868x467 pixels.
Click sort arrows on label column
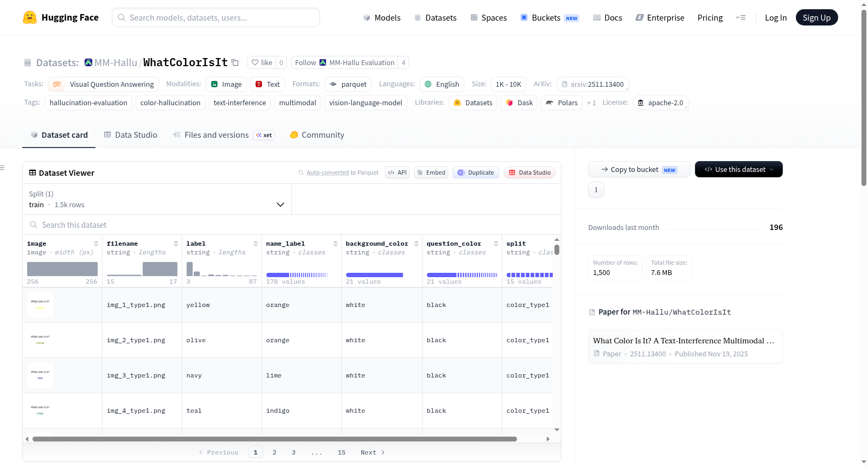click(256, 244)
